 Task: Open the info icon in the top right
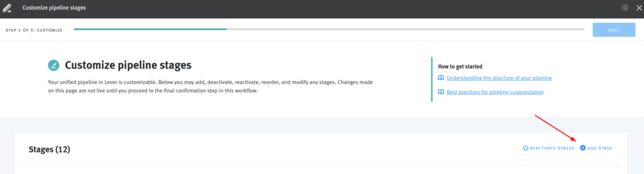[x=626, y=8]
